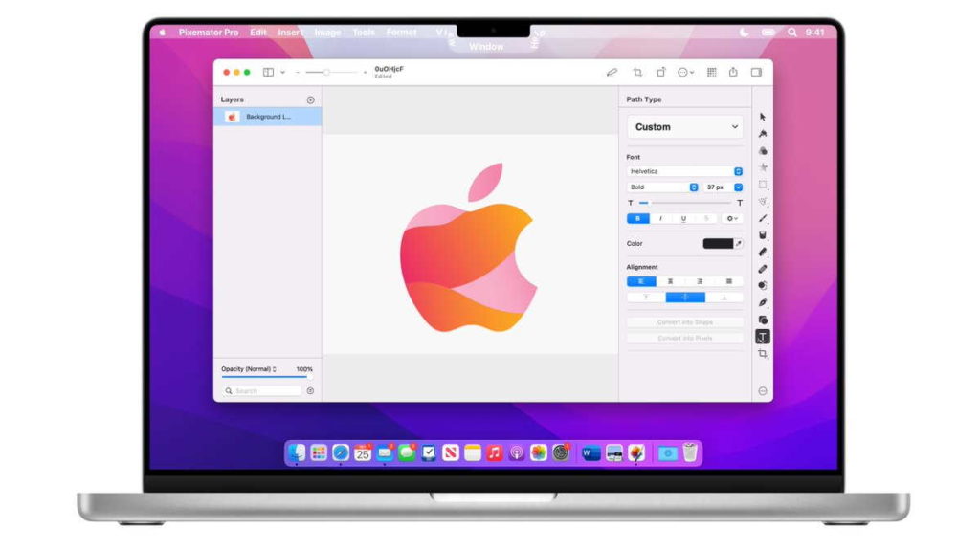Adjust the zoom slider in title bar
The width and height of the screenshot is (980, 551).
click(x=331, y=73)
